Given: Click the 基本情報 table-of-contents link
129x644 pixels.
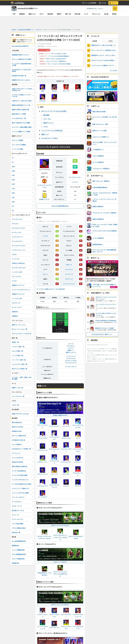Looking at the screenshot, I should coord(46,115).
